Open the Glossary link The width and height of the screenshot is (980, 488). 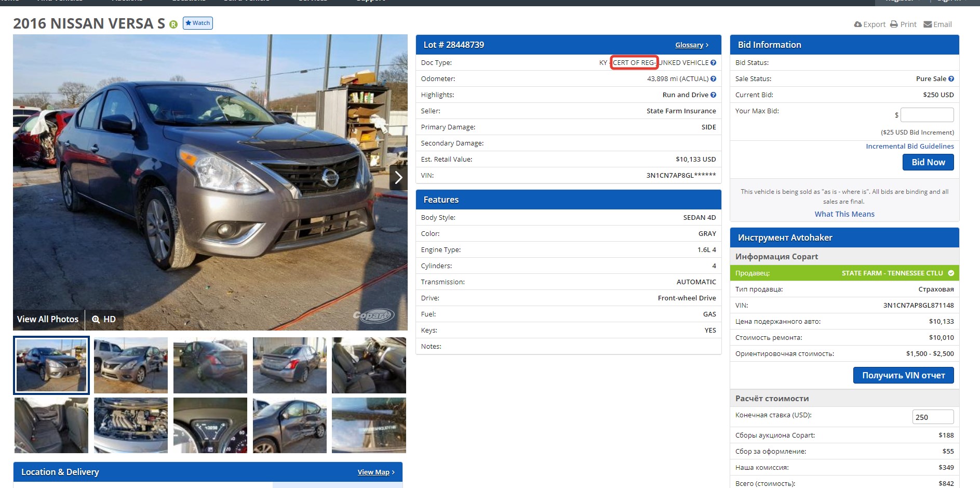[x=692, y=45]
